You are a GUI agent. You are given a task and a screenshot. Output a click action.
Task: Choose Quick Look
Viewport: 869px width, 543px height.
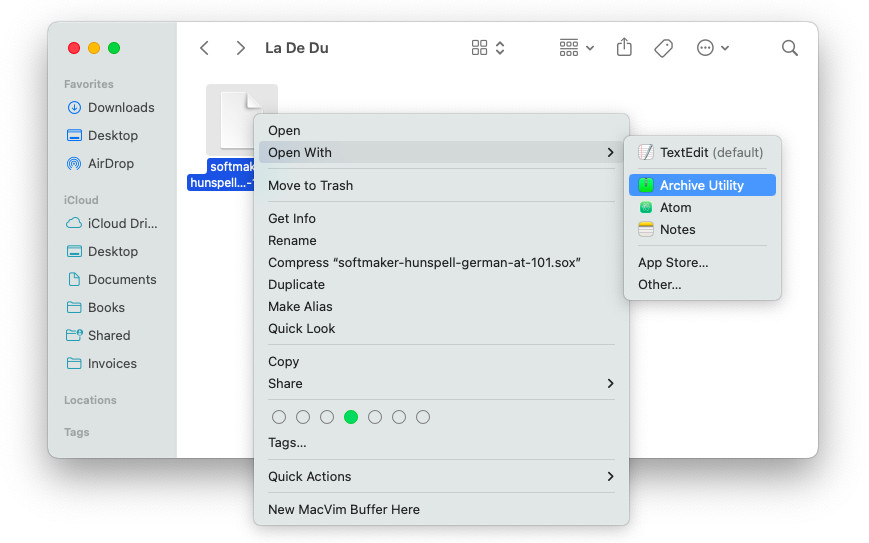pyautogui.click(x=441, y=328)
